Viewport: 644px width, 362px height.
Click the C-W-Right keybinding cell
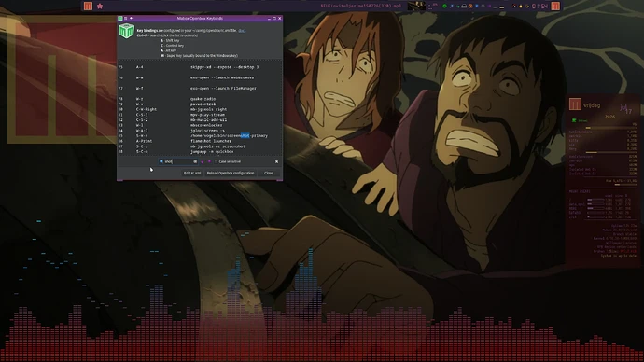[x=147, y=109]
